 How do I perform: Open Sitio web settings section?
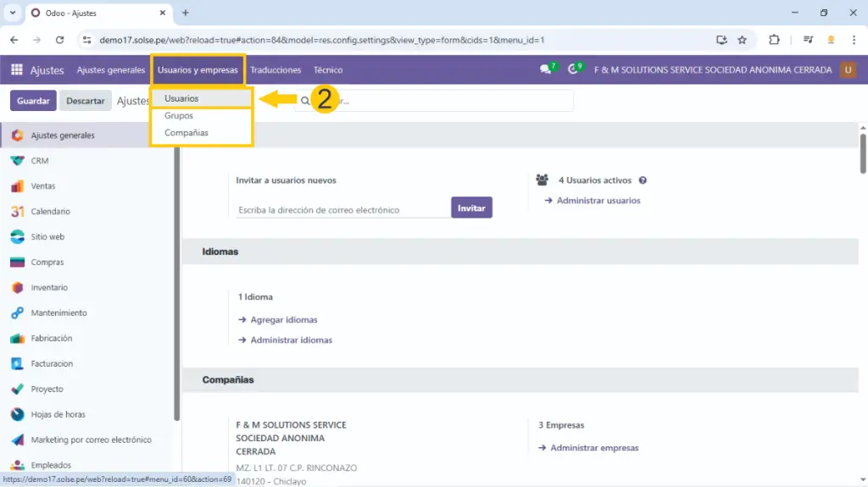47,237
